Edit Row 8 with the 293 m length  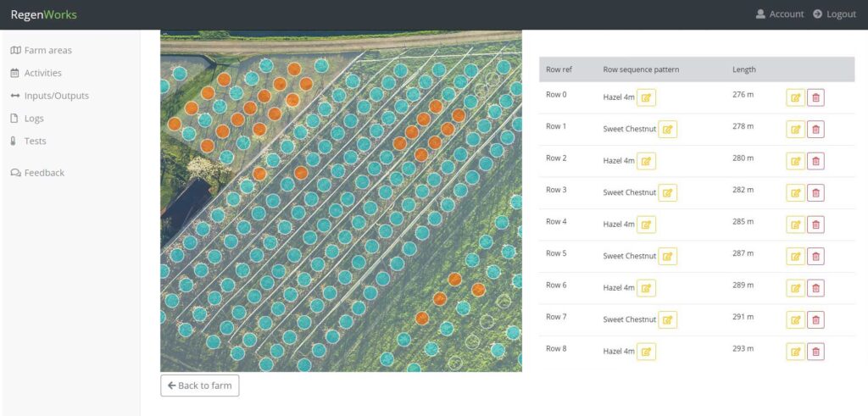795,352
